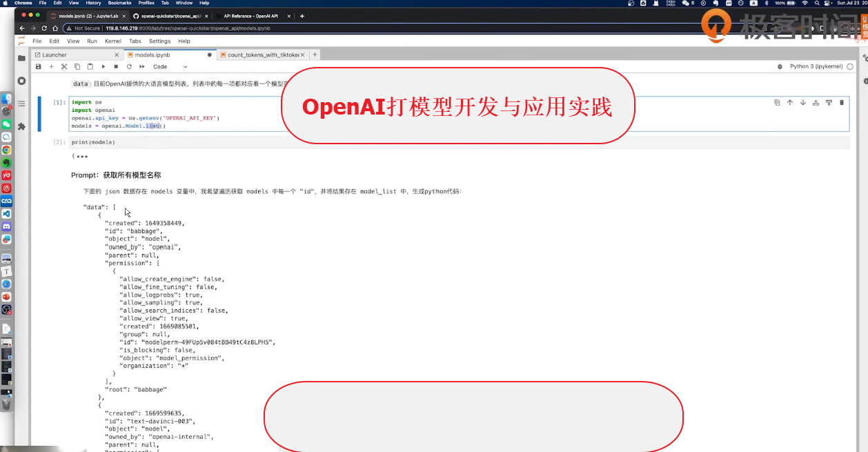Insert a cell above from cell toolbar

coord(816,103)
